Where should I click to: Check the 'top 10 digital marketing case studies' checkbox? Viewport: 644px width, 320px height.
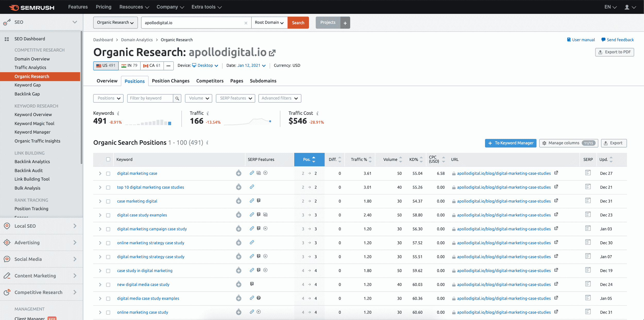tap(108, 187)
